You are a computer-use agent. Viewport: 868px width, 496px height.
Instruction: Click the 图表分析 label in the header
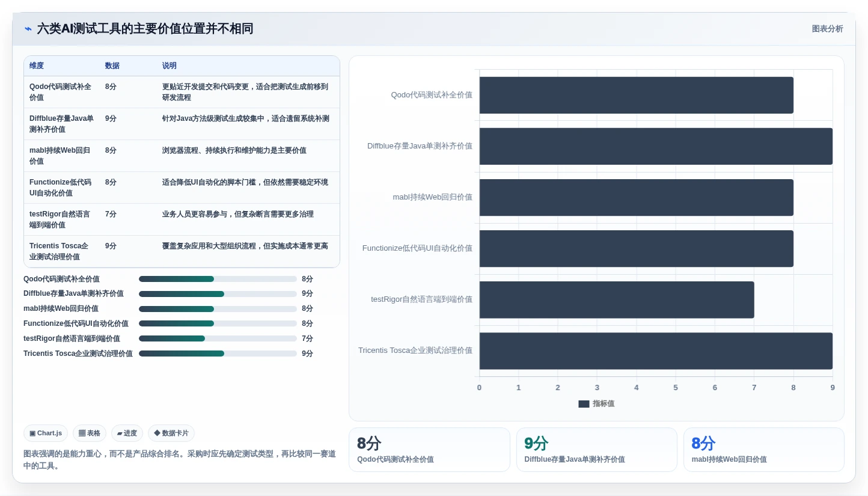pos(827,29)
